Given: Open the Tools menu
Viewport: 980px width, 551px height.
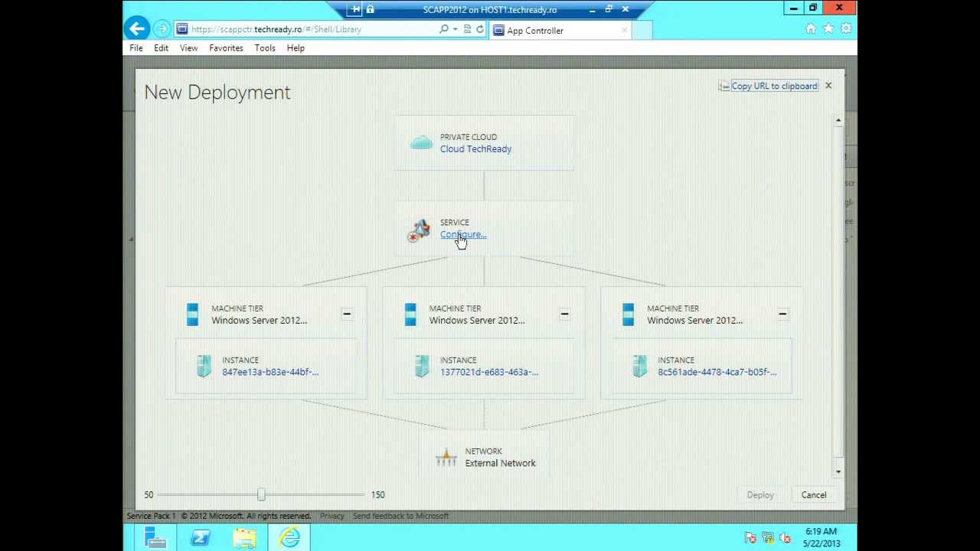Looking at the screenshot, I should pos(265,47).
